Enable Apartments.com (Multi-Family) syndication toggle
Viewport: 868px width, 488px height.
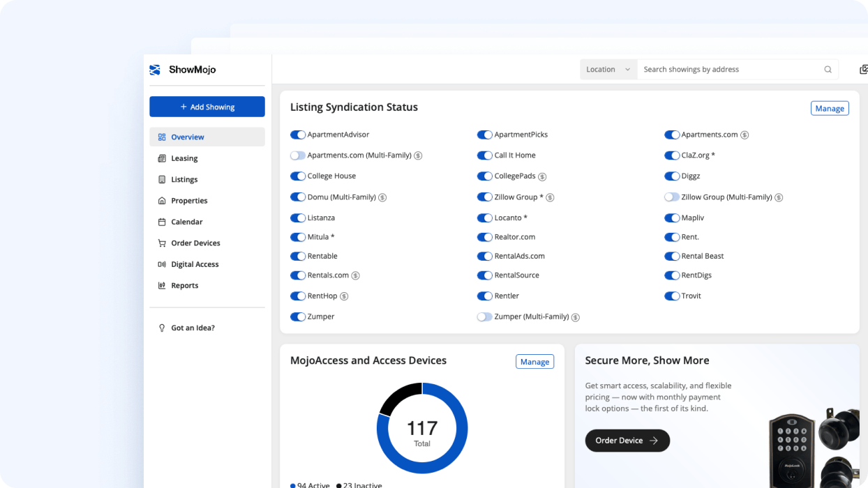coord(298,155)
